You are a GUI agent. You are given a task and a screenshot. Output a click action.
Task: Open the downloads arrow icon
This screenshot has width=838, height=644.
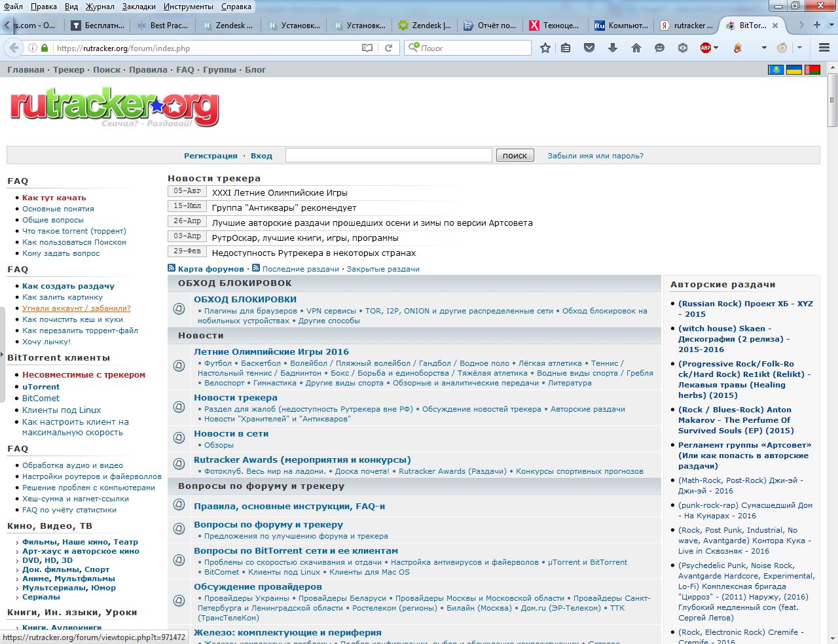pos(613,48)
